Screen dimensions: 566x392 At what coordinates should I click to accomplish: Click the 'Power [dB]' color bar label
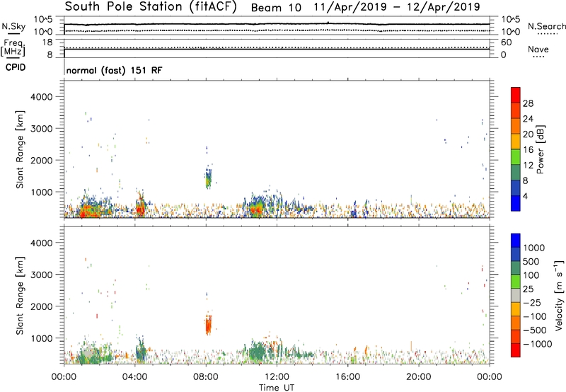(540, 149)
